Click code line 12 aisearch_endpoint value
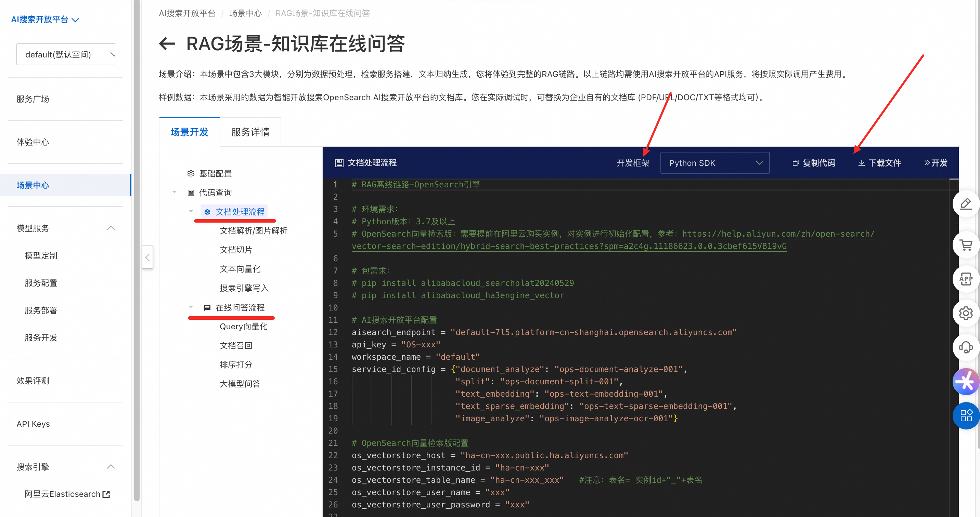The width and height of the screenshot is (980, 517). tap(593, 332)
